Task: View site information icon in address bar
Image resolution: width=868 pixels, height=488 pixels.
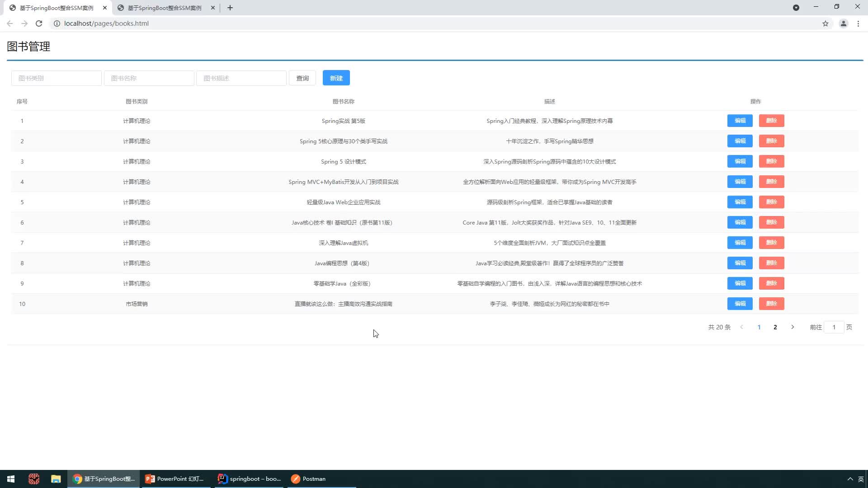Action: (57, 23)
